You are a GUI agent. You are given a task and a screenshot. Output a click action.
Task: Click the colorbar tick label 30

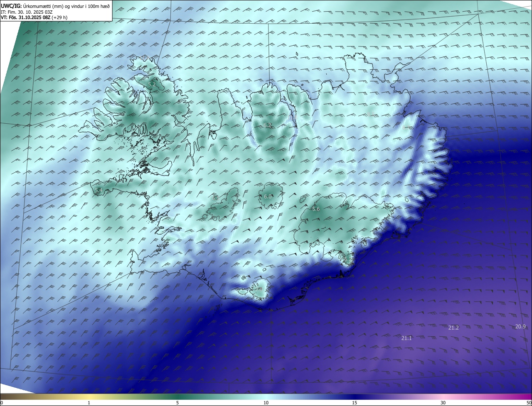tap(443, 403)
